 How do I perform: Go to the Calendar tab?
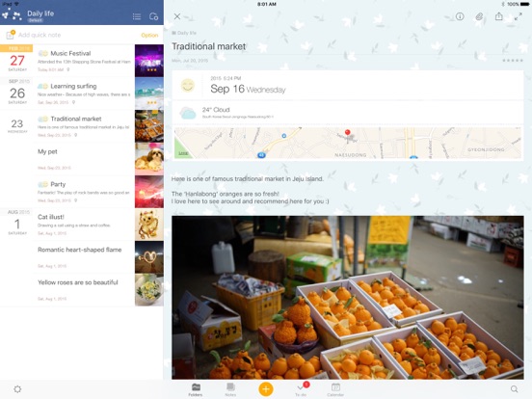(335, 389)
